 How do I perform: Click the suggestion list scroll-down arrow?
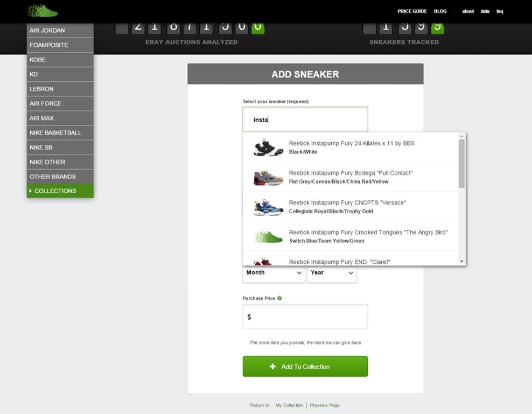pyautogui.click(x=462, y=262)
